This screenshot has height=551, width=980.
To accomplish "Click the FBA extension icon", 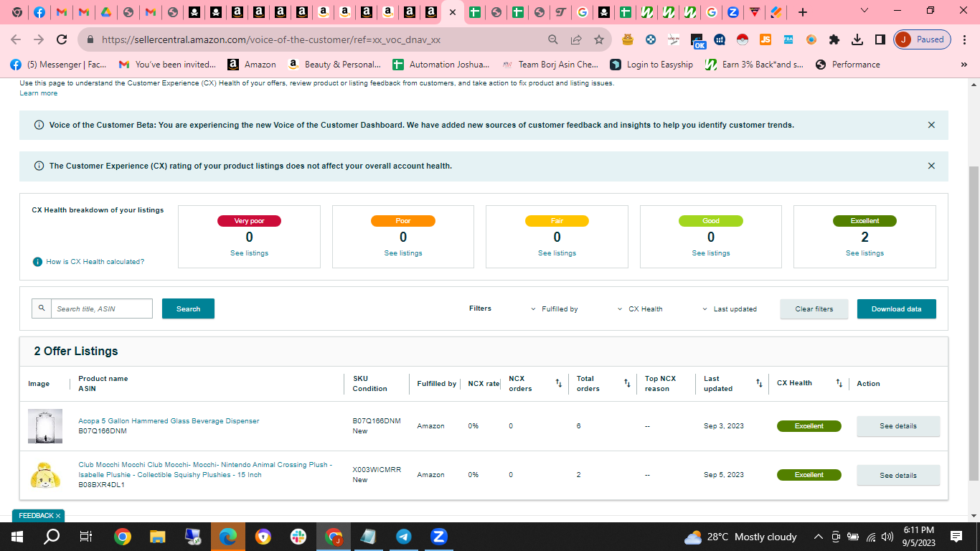I will [788, 39].
